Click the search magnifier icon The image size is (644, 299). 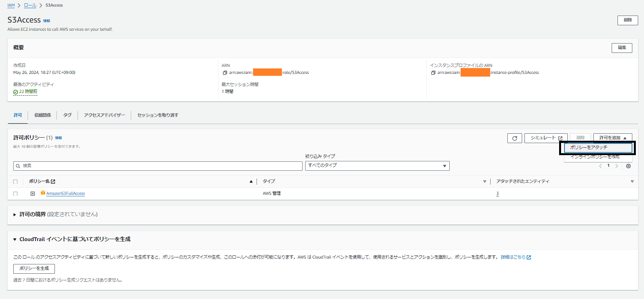click(18, 166)
